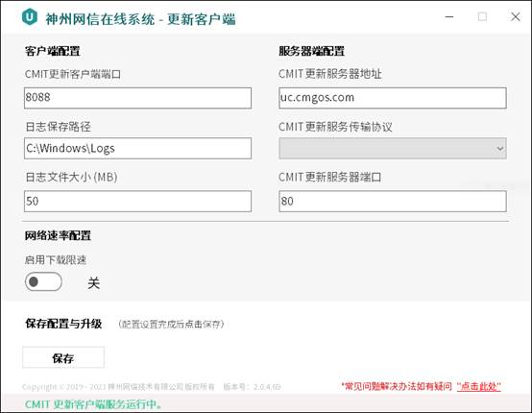Screen dimensions: 532x413
Task: Focus the 日志文件大小 (MB) field showing 50
Action: click(137, 202)
